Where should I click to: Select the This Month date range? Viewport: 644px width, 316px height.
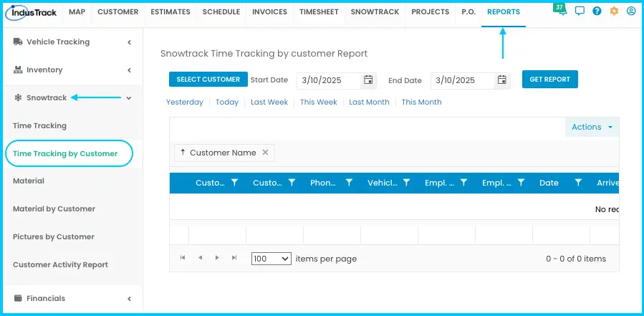click(421, 102)
